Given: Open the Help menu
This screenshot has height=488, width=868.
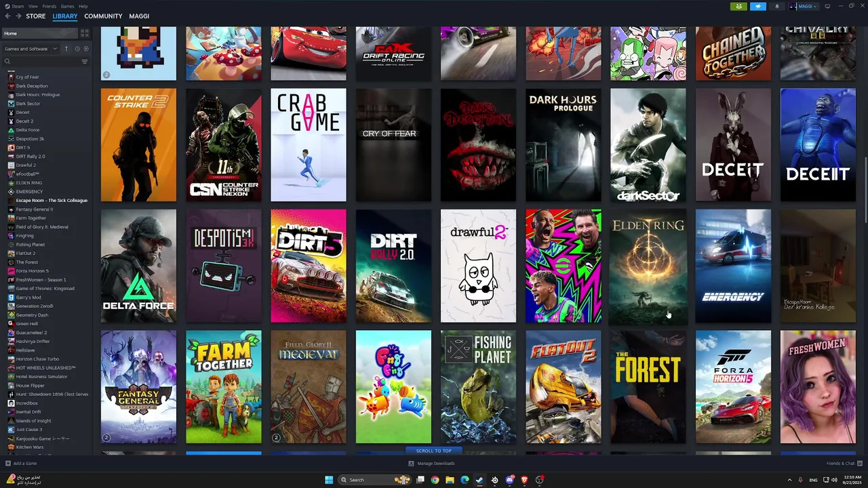Looking at the screenshot, I should tap(83, 6).
